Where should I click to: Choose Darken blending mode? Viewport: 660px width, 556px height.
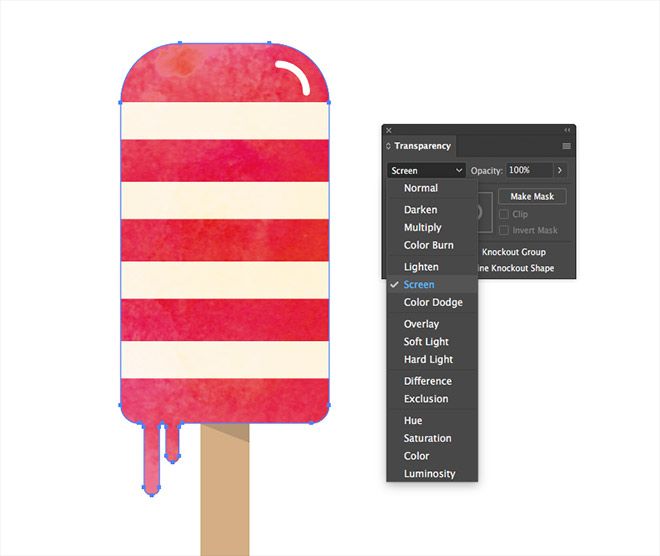tap(432, 210)
